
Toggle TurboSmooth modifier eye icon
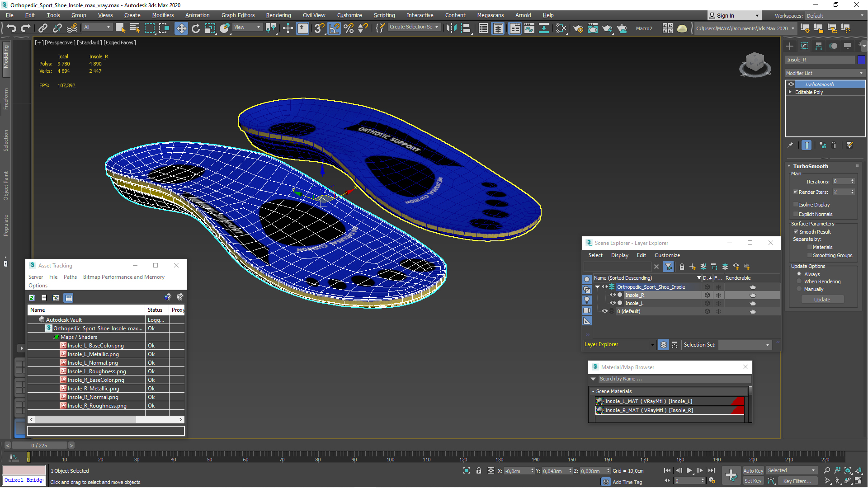[791, 84]
